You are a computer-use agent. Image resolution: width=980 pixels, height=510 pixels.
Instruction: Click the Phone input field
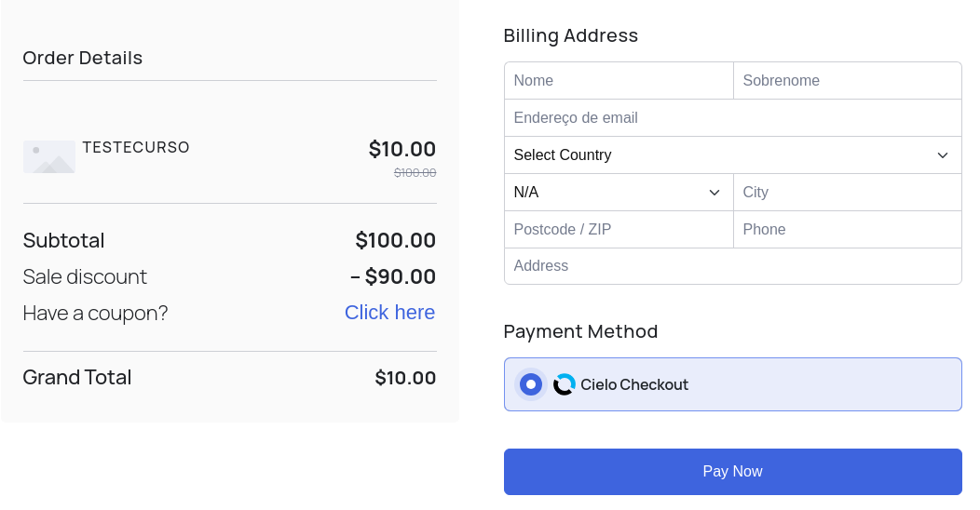(x=848, y=230)
